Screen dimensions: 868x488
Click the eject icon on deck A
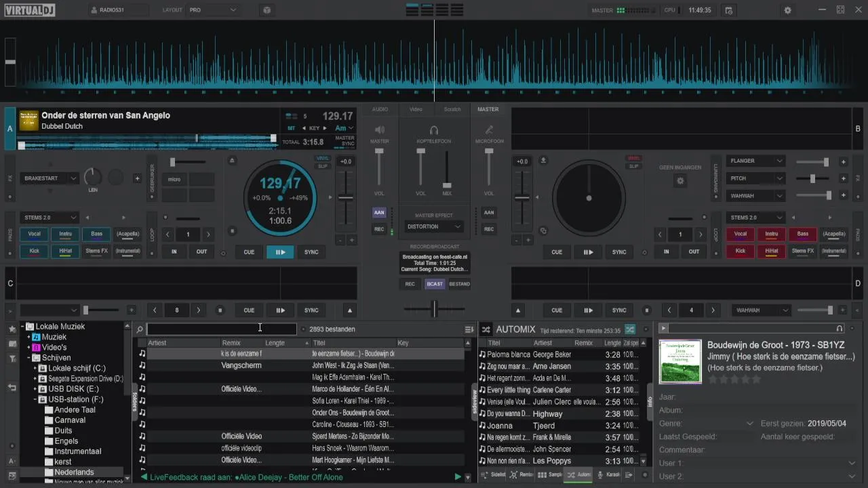pos(232,161)
